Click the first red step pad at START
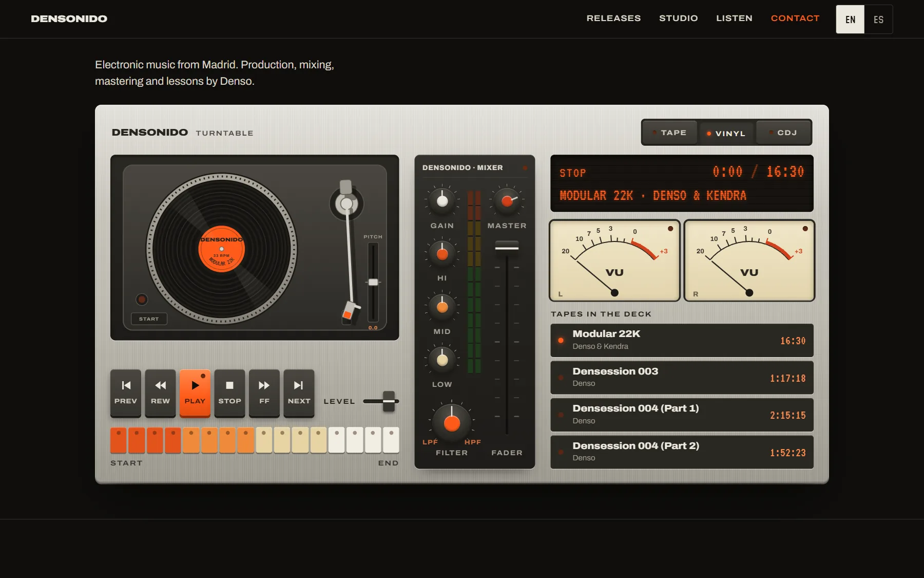Viewport: 924px width, 578px height. [x=119, y=440]
